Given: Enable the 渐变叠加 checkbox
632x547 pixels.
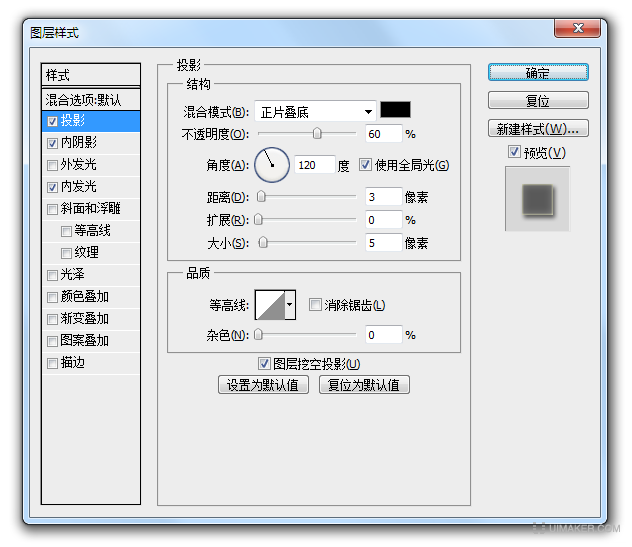Looking at the screenshot, I should coord(52,319).
